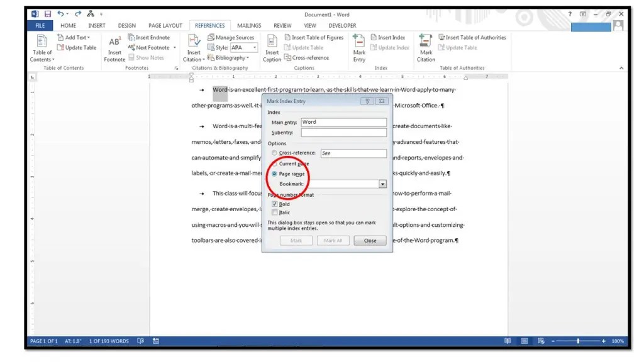Switch to the INSERT tab
The height and width of the screenshot is (362, 644).
tap(97, 25)
